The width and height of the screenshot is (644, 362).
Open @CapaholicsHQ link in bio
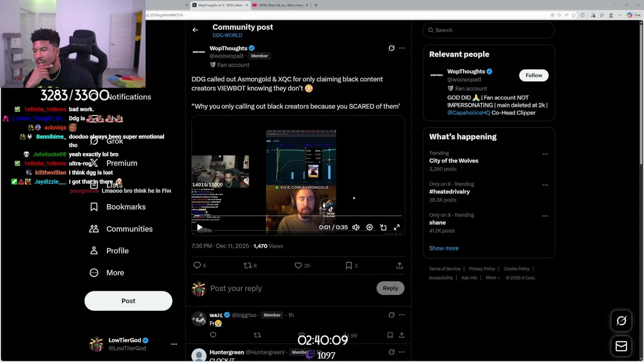click(x=468, y=113)
